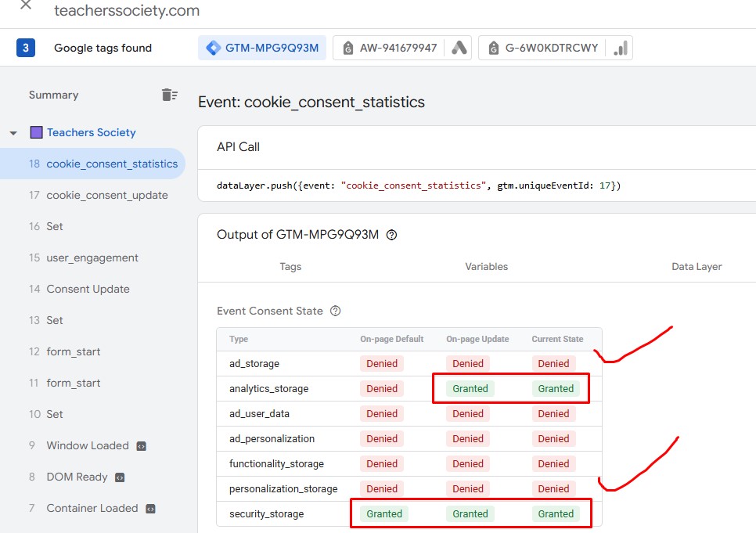Select the GTM-MPG9Q93M container tag chip
This screenshot has height=533, width=756.
[x=262, y=48]
